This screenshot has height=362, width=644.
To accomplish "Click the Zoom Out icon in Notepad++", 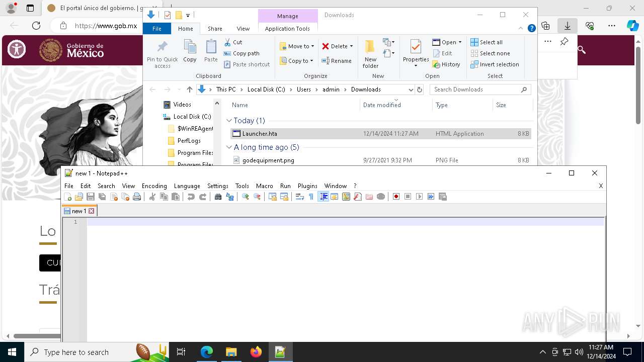I will [x=257, y=197].
